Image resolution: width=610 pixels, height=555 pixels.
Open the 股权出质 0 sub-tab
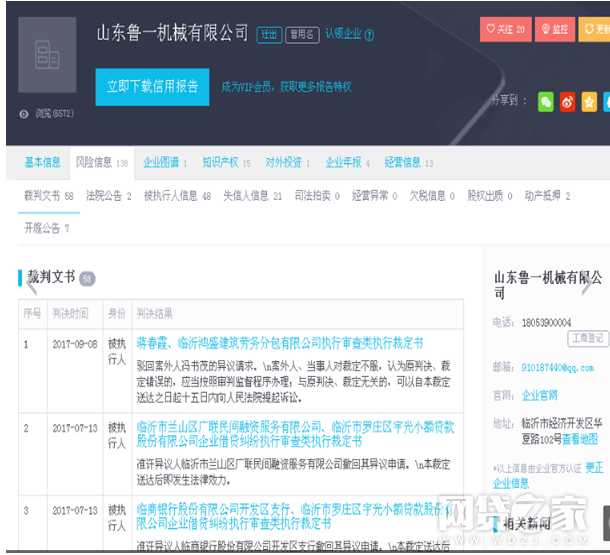490,196
